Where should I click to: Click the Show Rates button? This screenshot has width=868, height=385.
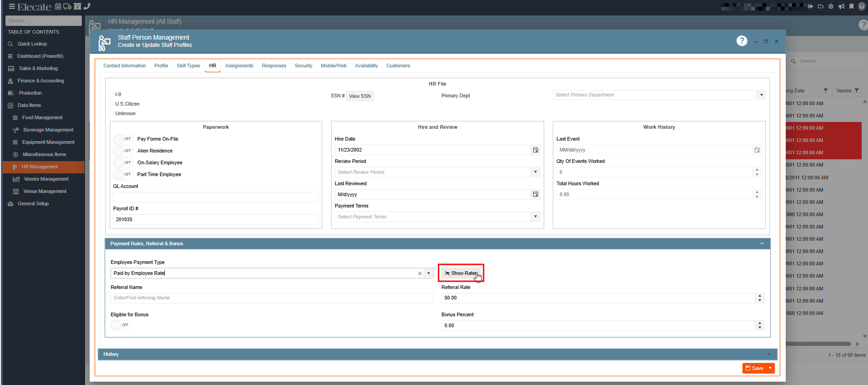pos(460,273)
